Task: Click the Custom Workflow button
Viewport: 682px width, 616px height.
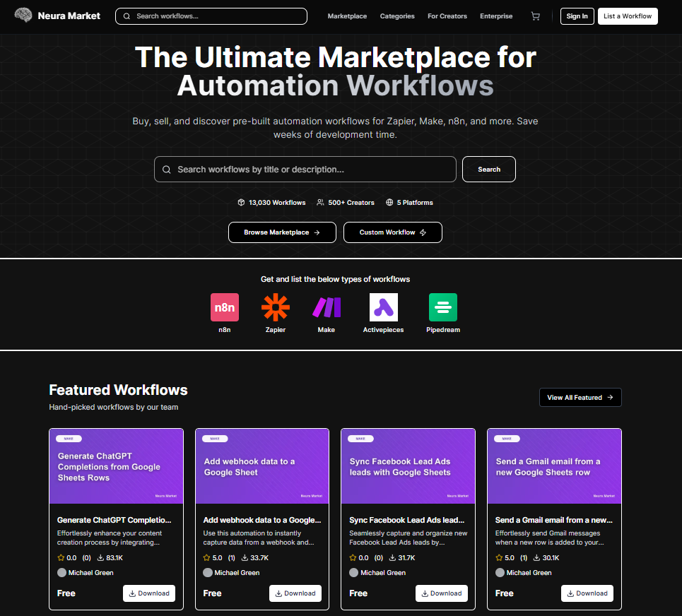Action: tap(393, 232)
